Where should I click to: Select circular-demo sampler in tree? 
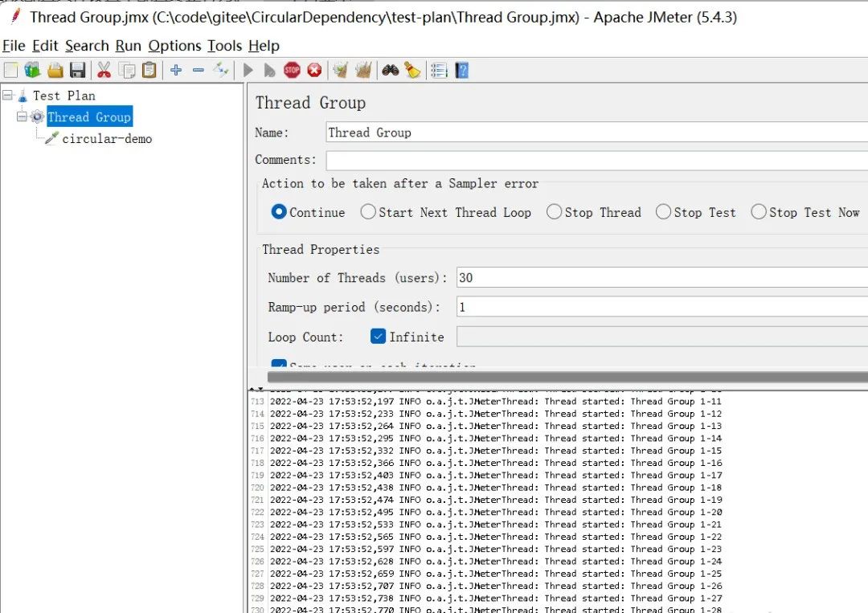click(x=107, y=138)
